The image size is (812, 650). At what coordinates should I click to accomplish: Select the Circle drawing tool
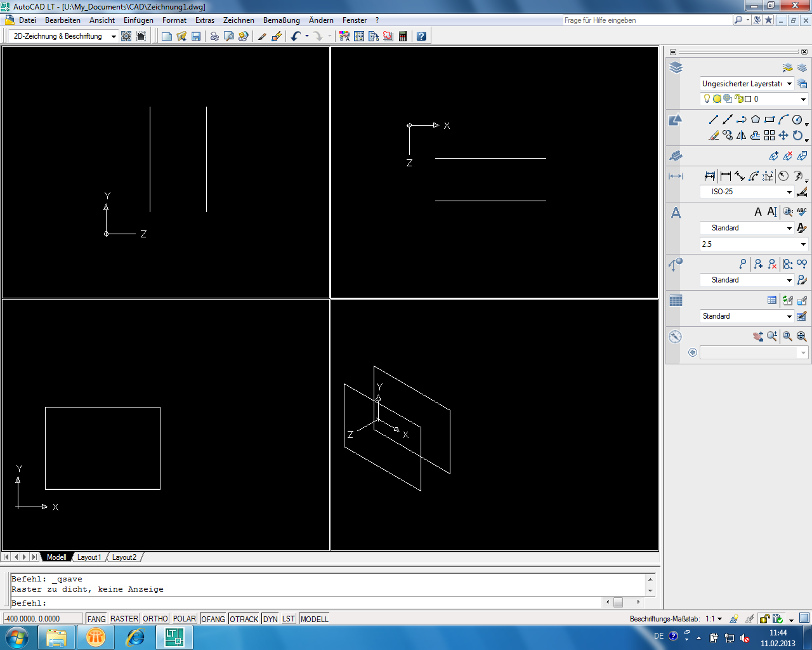point(797,119)
